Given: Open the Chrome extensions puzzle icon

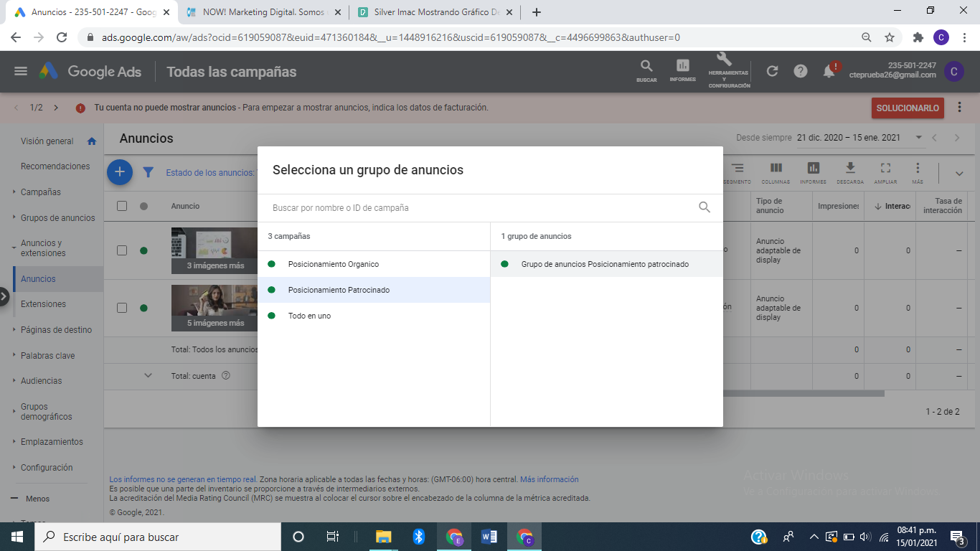Looking at the screenshot, I should pyautogui.click(x=918, y=37).
